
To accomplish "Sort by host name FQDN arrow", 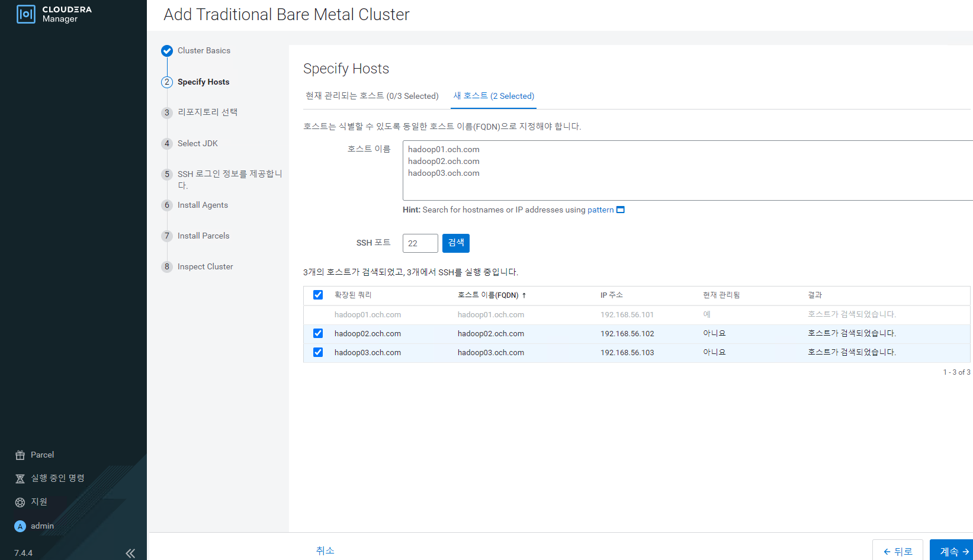I will point(524,295).
